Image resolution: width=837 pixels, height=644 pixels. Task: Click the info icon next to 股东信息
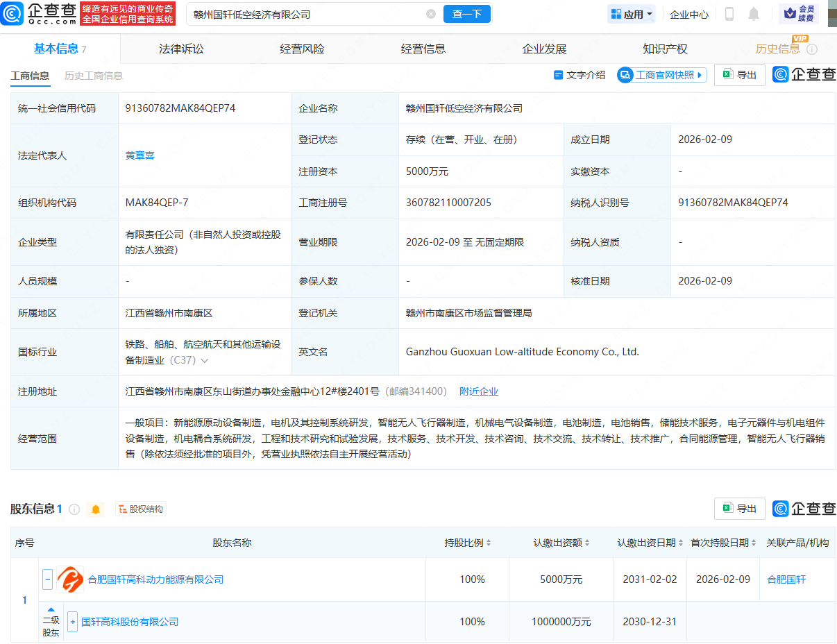[74, 509]
